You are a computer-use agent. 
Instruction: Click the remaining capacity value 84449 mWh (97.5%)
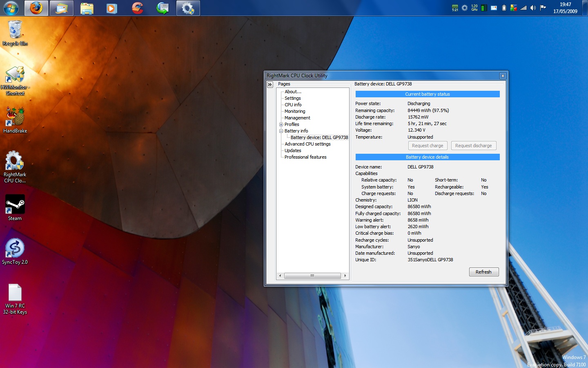click(428, 110)
